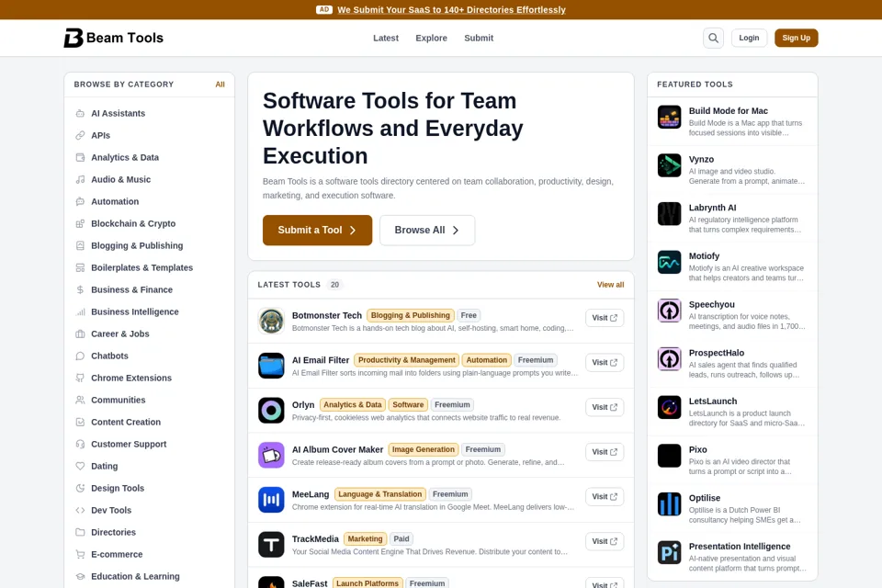Click the Paid badge on TrackMedia
Screen dimensions: 882x588
point(401,539)
